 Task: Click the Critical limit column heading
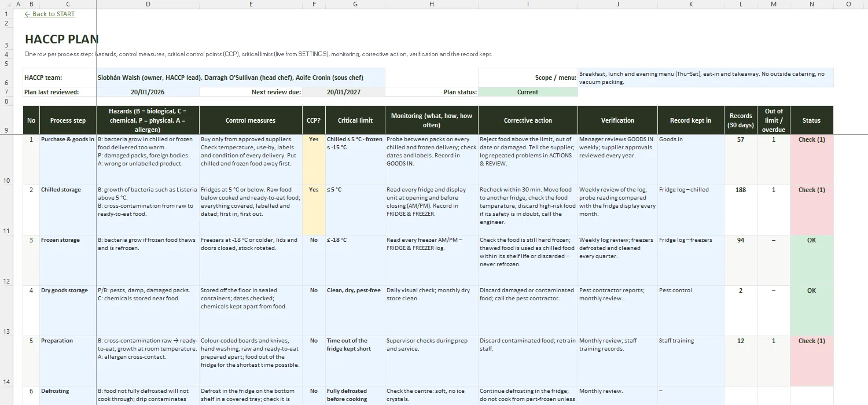(355, 120)
